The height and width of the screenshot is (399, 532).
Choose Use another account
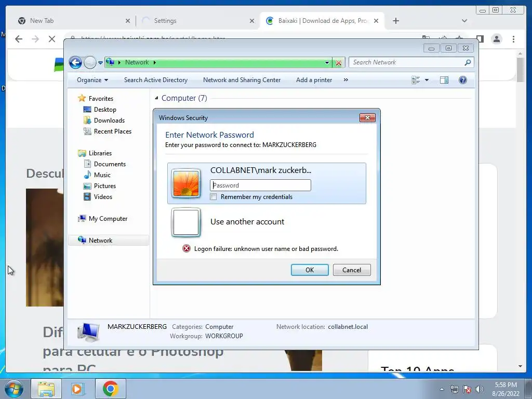[247, 221]
